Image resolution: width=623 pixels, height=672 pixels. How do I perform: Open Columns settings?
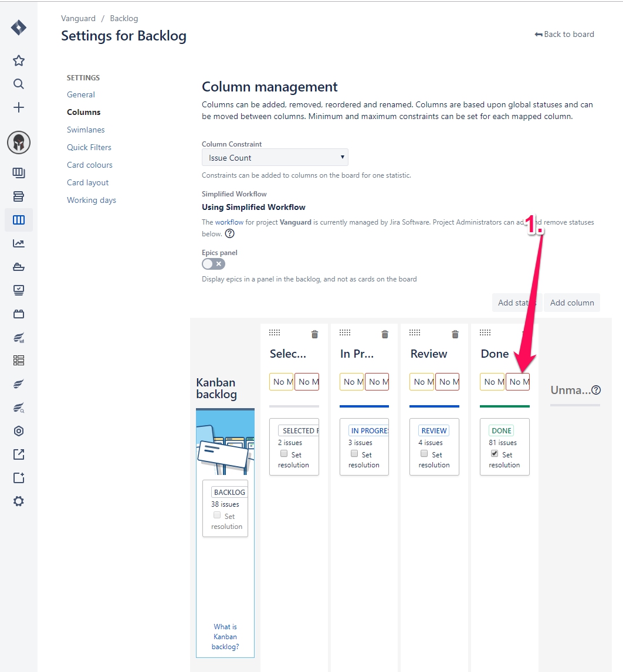[84, 112]
